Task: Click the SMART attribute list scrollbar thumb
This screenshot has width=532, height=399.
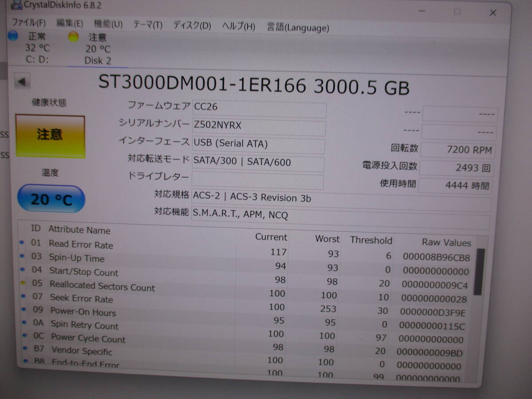Action: (480, 271)
